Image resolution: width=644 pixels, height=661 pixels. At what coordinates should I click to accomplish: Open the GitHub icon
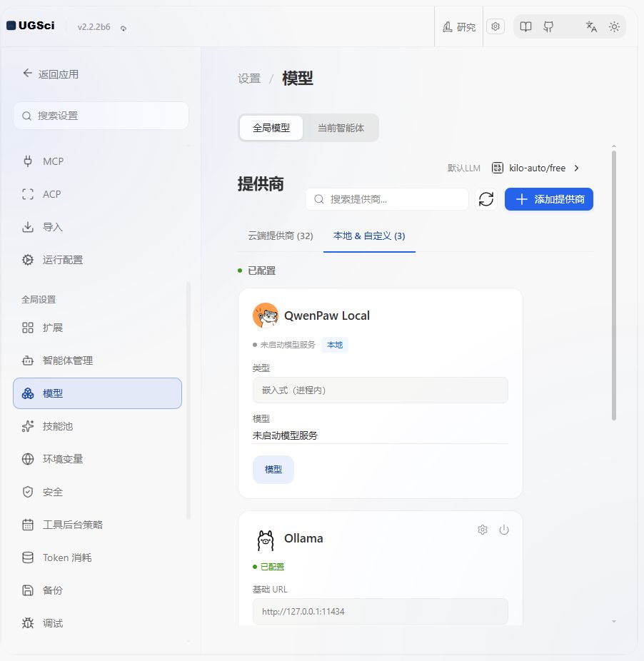point(548,27)
